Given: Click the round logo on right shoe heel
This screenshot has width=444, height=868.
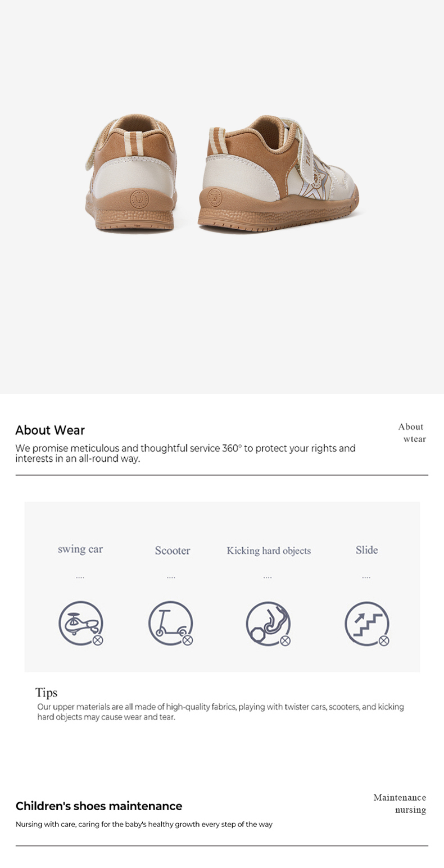Looking at the screenshot, I should [214, 196].
